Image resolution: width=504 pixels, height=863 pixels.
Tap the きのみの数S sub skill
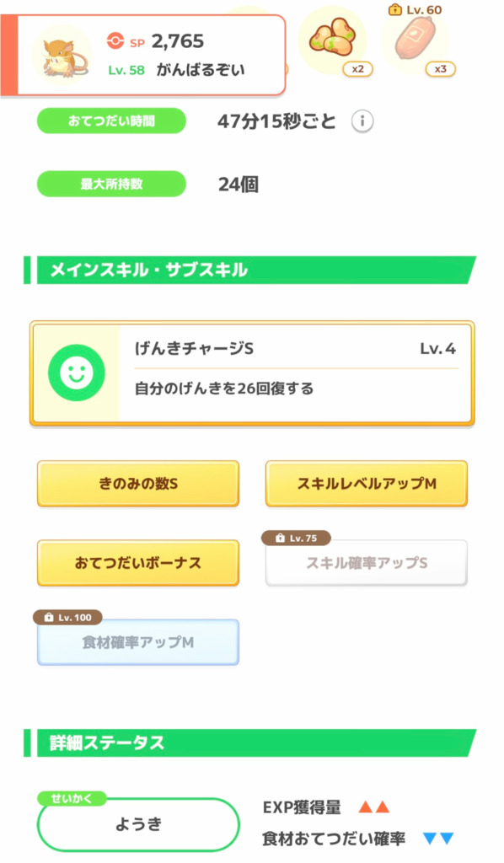(x=138, y=483)
